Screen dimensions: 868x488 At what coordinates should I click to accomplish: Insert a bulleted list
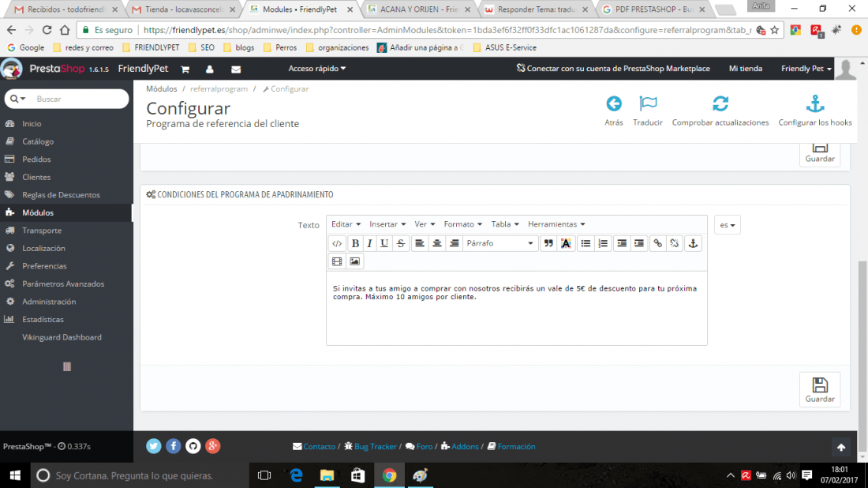coord(586,243)
